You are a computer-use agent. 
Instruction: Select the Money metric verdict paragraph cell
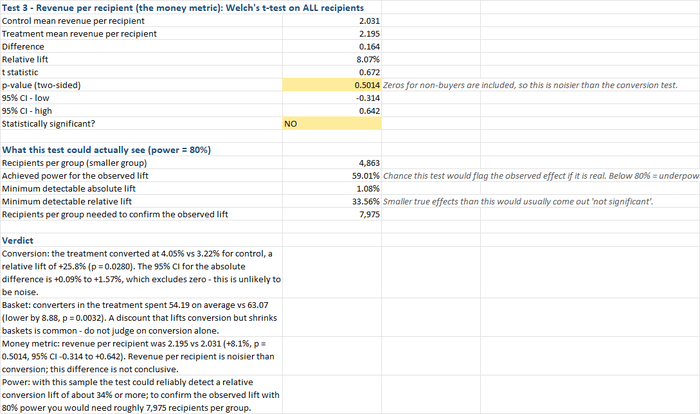(141, 356)
